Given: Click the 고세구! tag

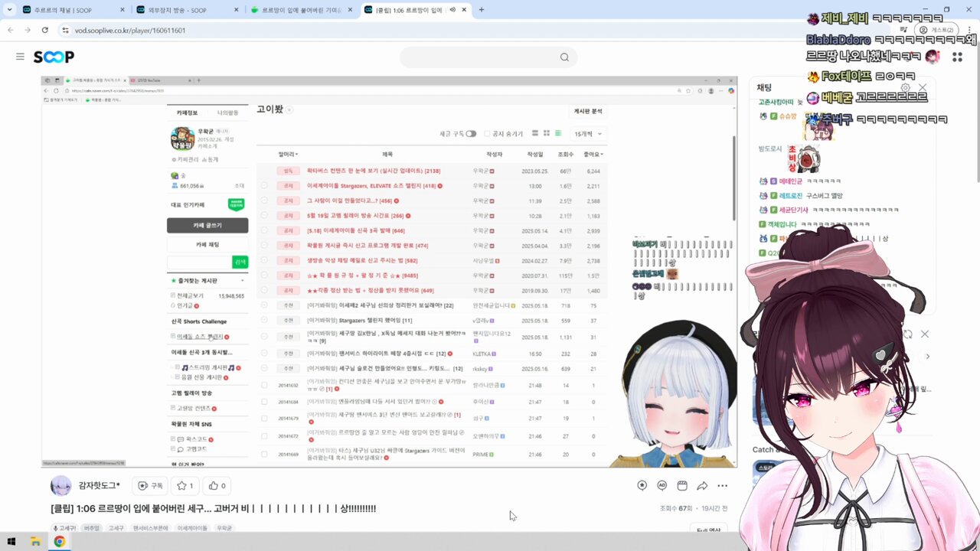Looking at the screenshot, I should point(64,528).
